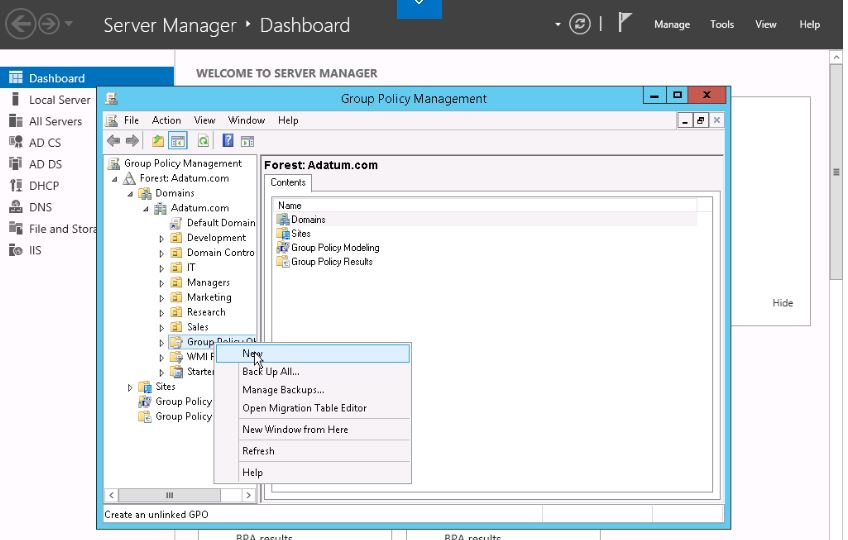Collapse the Adatum.com domain node

click(x=146, y=208)
